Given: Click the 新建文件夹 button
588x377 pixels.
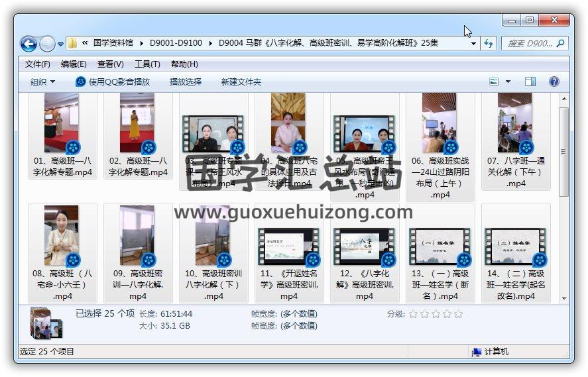Looking at the screenshot, I should 241,81.
